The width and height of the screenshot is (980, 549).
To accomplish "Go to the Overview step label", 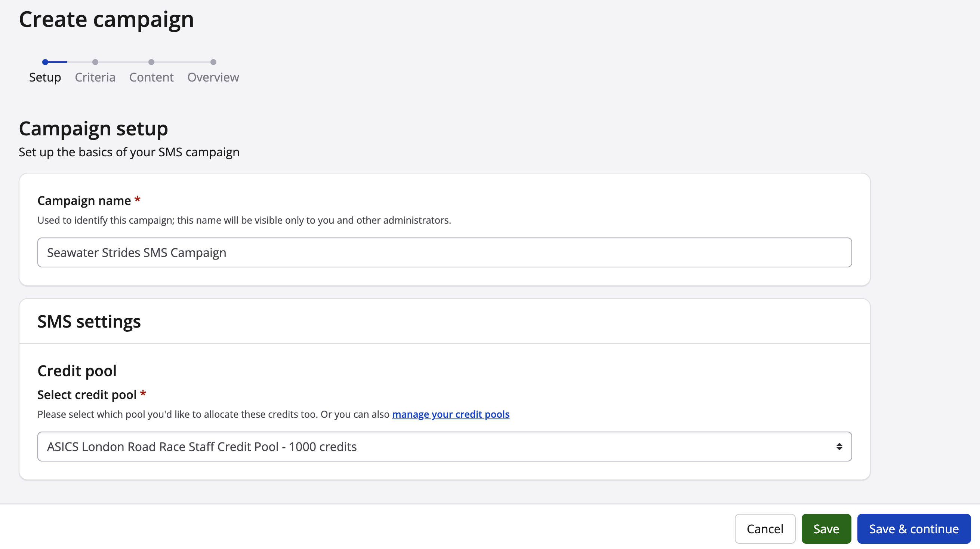I will click(213, 77).
